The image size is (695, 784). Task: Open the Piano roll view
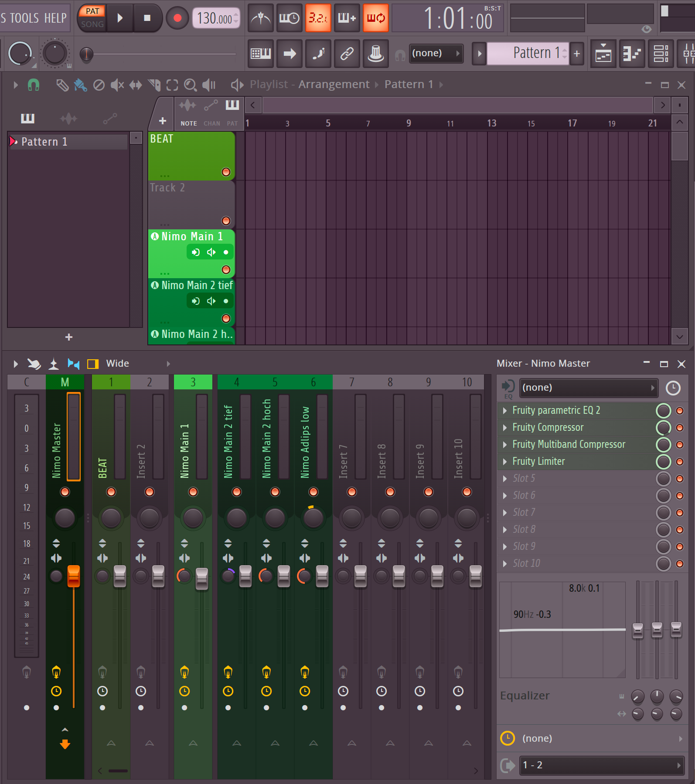(632, 54)
